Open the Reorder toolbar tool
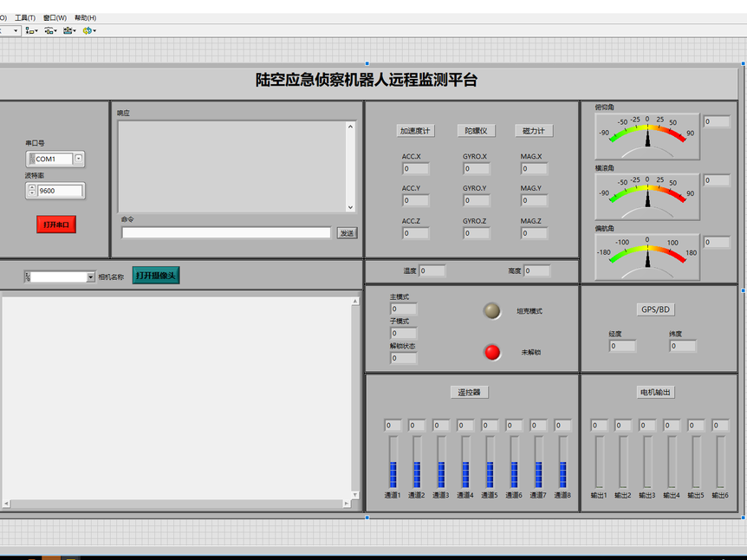The height and width of the screenshot is (560, 747). click(x=89, y=30)
